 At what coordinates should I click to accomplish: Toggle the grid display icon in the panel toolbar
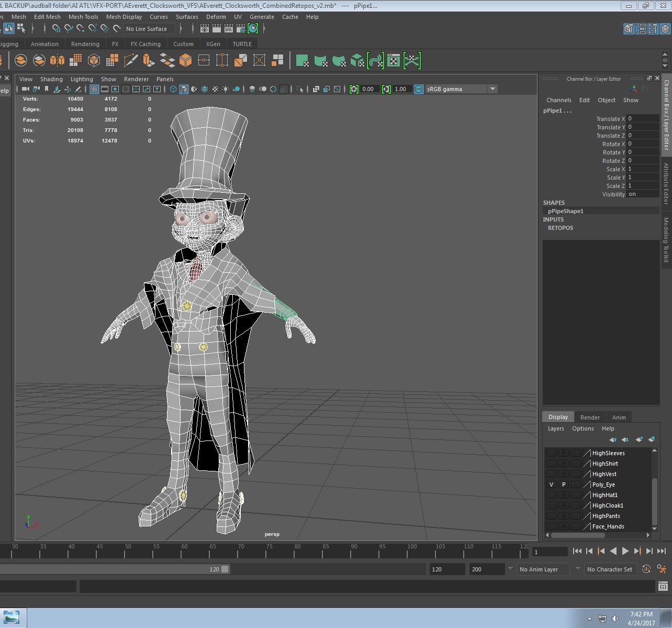[x=94, y=89]
